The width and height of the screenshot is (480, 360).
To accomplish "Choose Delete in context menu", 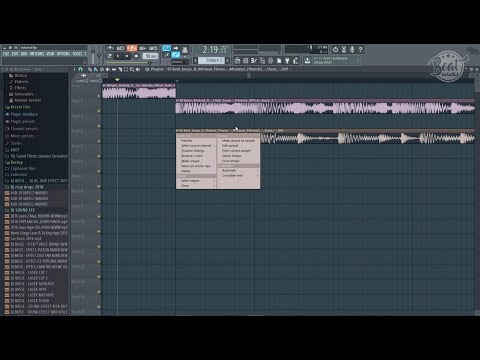I will coord(197,171).
